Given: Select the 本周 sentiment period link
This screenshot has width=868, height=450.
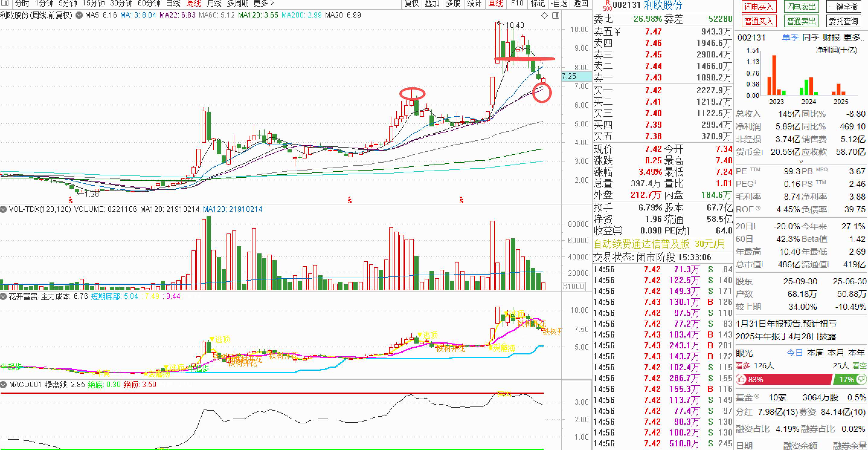Looking at the screenshot, I should (815, 353).
